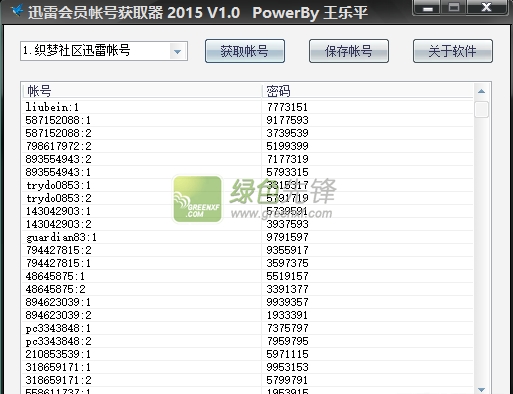This screenshot has height=394, width=513.
Task: Select the account row 143042903:1
Action: 248,211
